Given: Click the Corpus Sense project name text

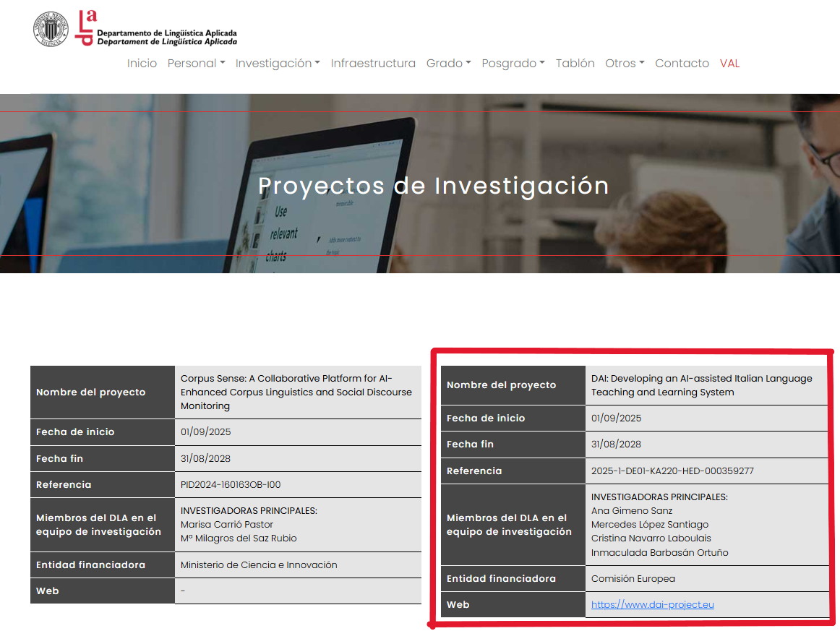Looking at the screenshot, I should [x=296, y=392].
